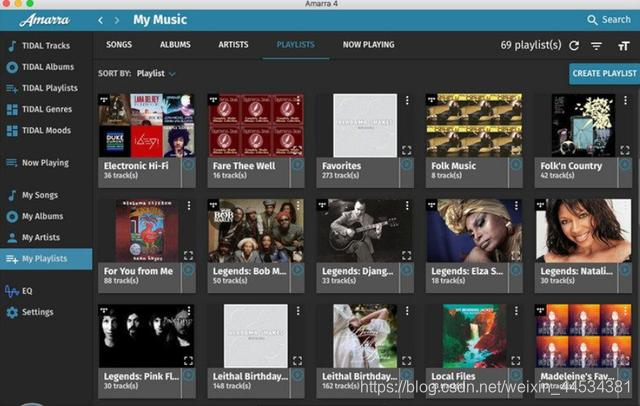
Task: Click the 'For You from Me' title
Action: [x=138, y=271]
